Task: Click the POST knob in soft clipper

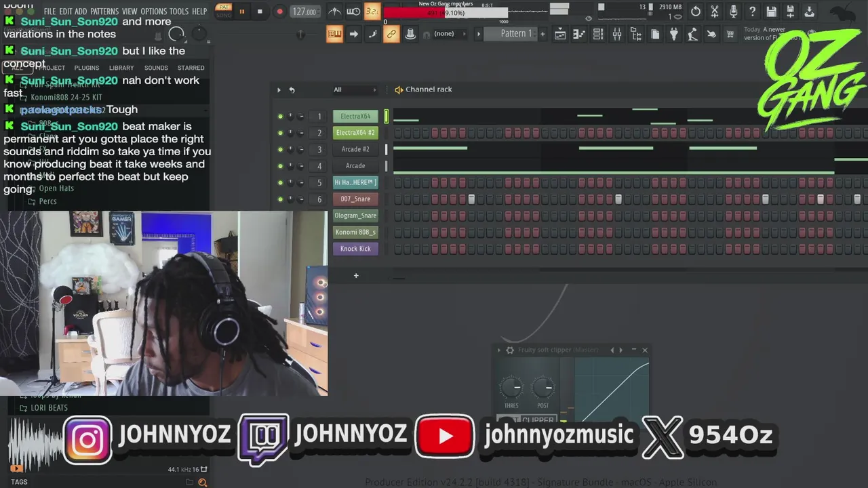Action: [x=542, y=388]
